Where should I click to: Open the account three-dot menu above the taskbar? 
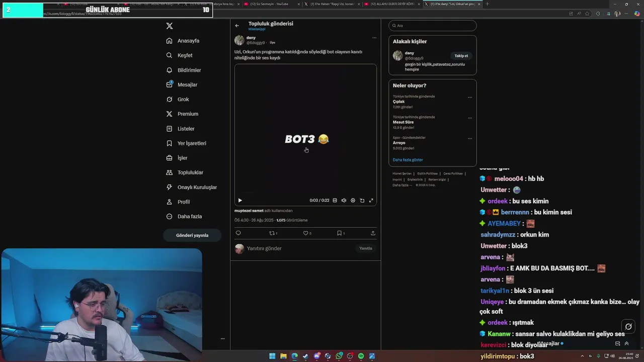tap(222, 338)
